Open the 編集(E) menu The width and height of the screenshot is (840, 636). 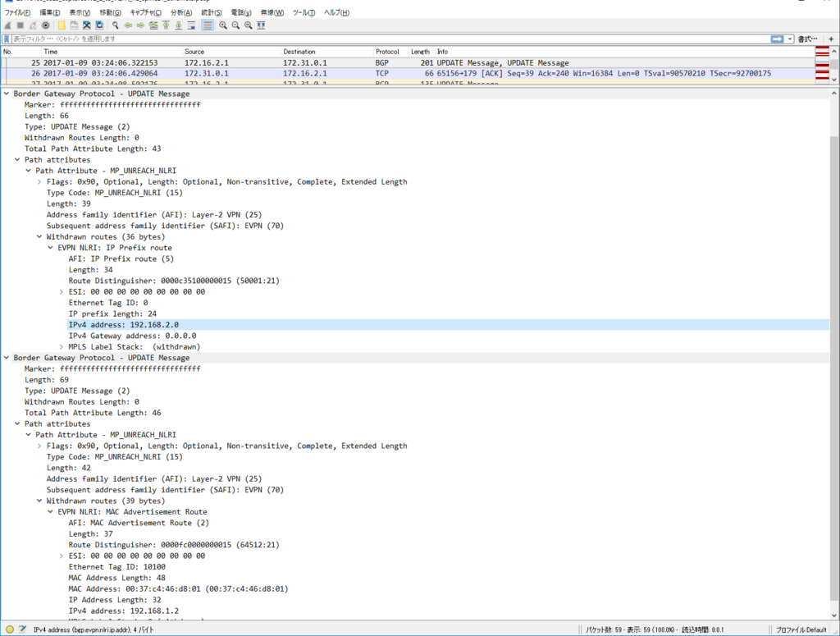[x=50, y=12]
